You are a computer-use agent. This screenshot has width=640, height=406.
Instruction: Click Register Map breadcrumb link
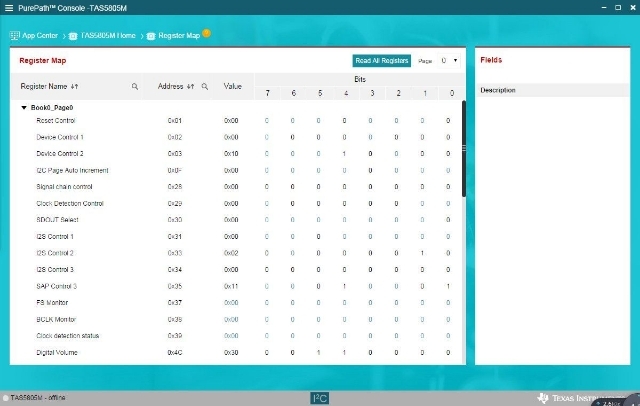179,35
